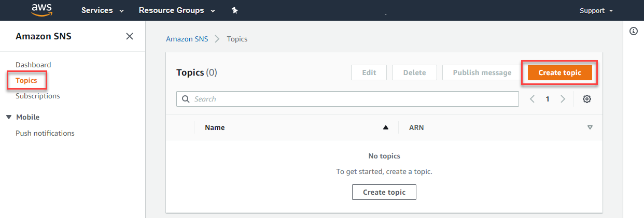The height and width of the screenshot is (218, 644).
Task: Select Dashboard in the sidebar
Action: tap(33, 65)
